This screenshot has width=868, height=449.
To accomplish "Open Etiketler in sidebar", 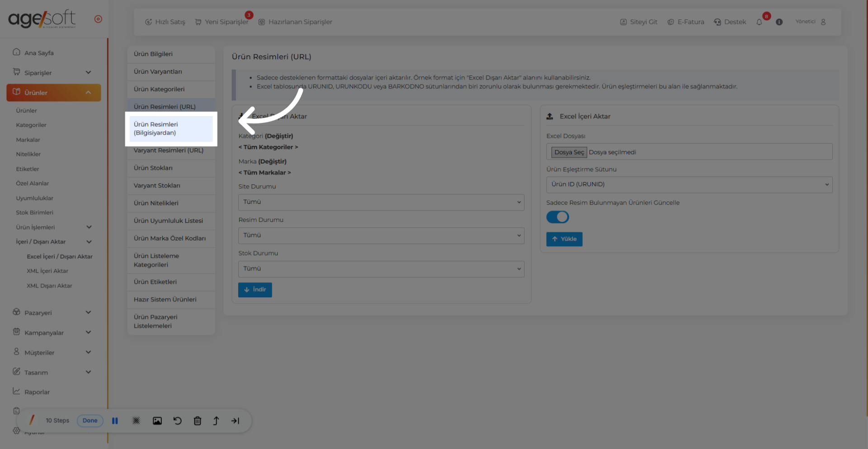I will 28,169.
